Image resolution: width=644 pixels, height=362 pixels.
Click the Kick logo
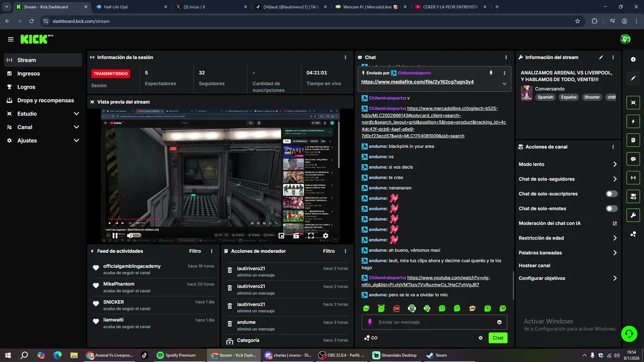(x=36, y=39)
